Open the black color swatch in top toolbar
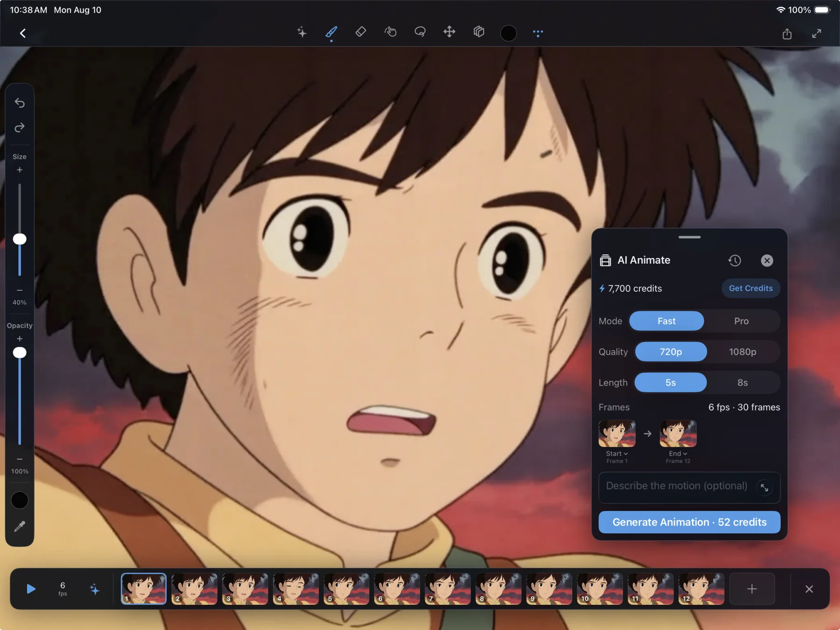 point(508,33)
